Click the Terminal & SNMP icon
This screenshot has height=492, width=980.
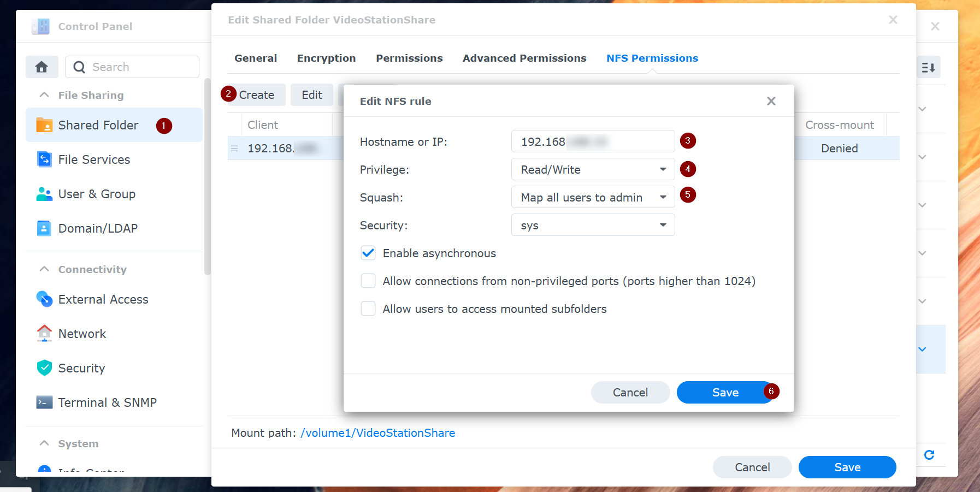click(x=44, y=402)
